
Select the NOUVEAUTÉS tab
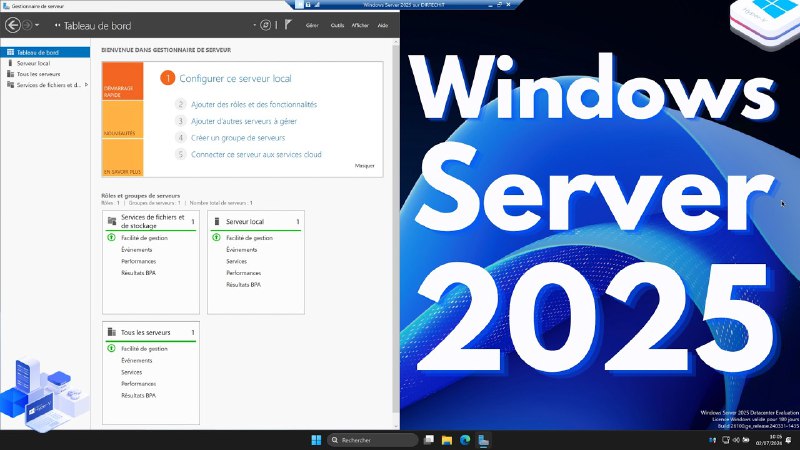pos(122,119)
